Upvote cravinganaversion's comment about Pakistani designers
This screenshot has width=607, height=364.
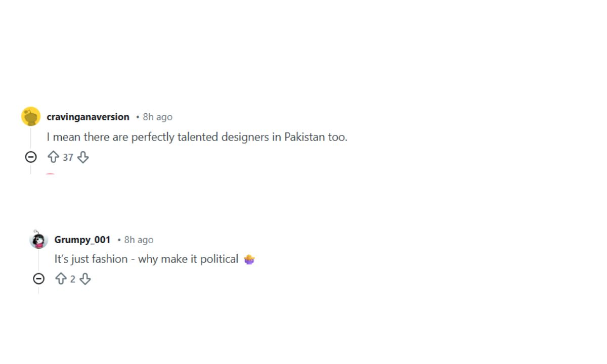53,157
